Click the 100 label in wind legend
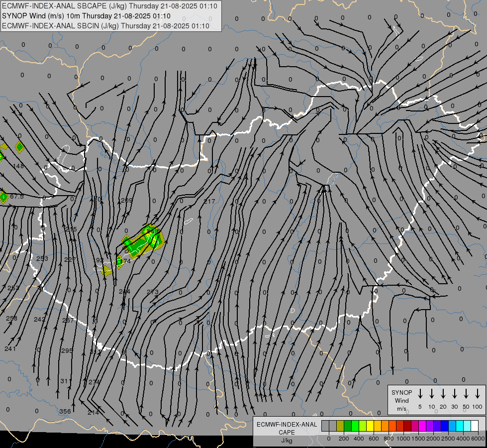Image resolution: width=487 pixels, height=448 pixels. (478, 407)
